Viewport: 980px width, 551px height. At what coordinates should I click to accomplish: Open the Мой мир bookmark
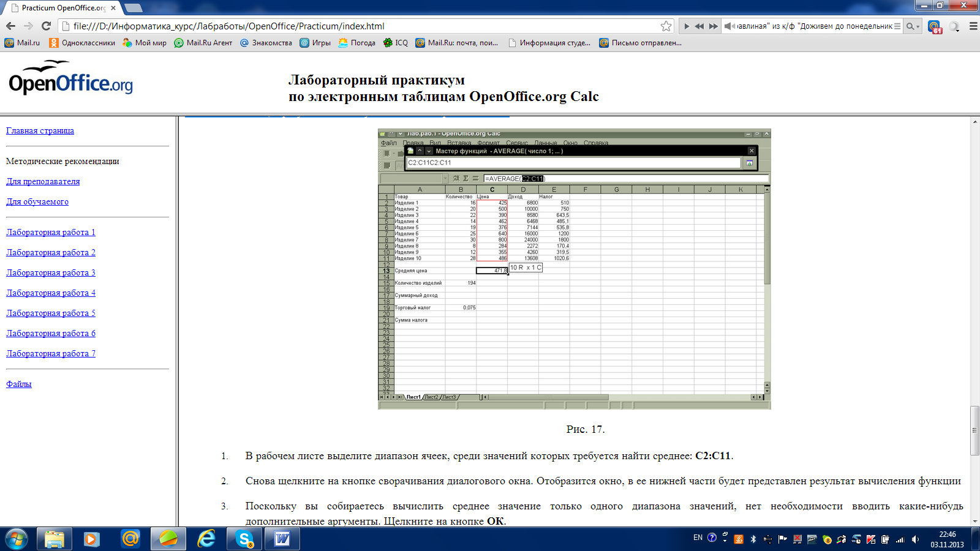coord(145,43)
